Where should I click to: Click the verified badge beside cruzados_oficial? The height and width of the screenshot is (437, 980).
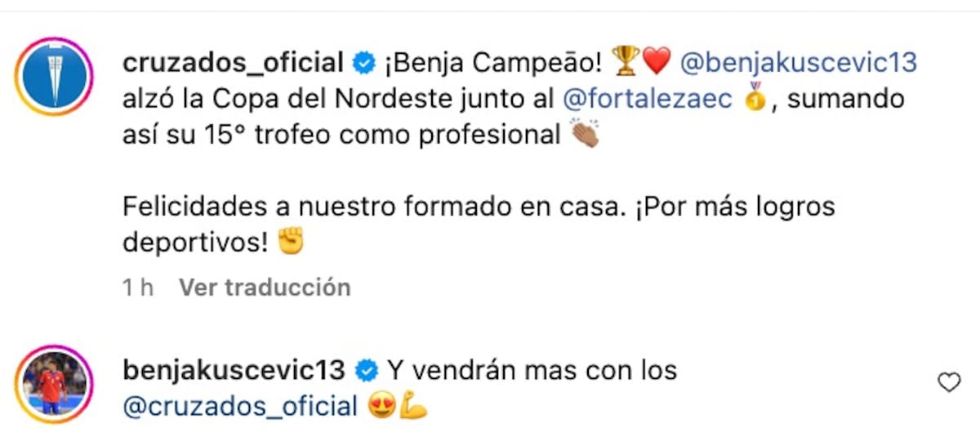point(363,61)
